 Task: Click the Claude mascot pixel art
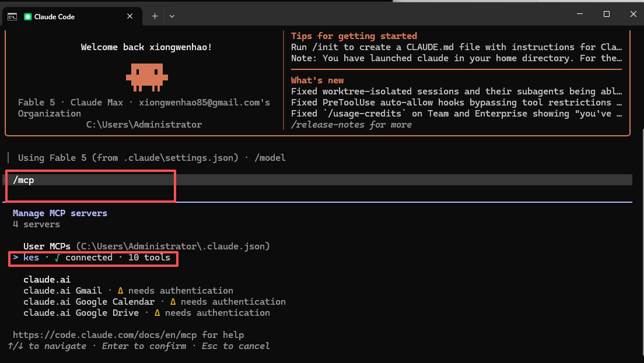(x=146, y=77)
